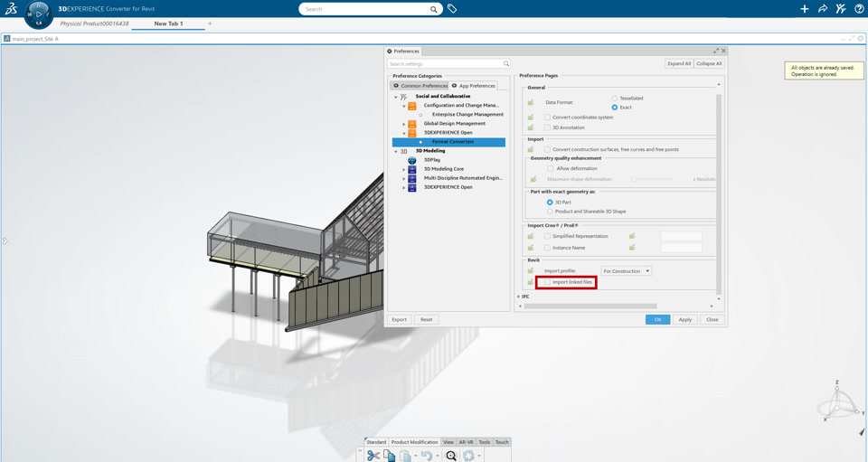Select Product and Shareable 3D Shape option
868x462 pixels.
pyautogui.click(x=550, y=212)
